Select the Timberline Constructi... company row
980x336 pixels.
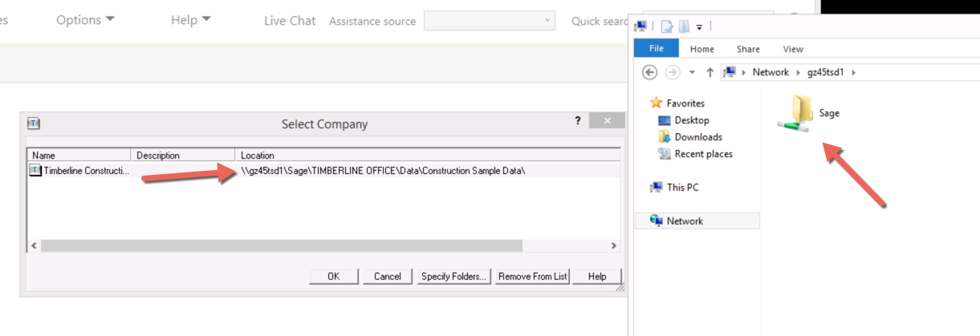tap(324, 170)
